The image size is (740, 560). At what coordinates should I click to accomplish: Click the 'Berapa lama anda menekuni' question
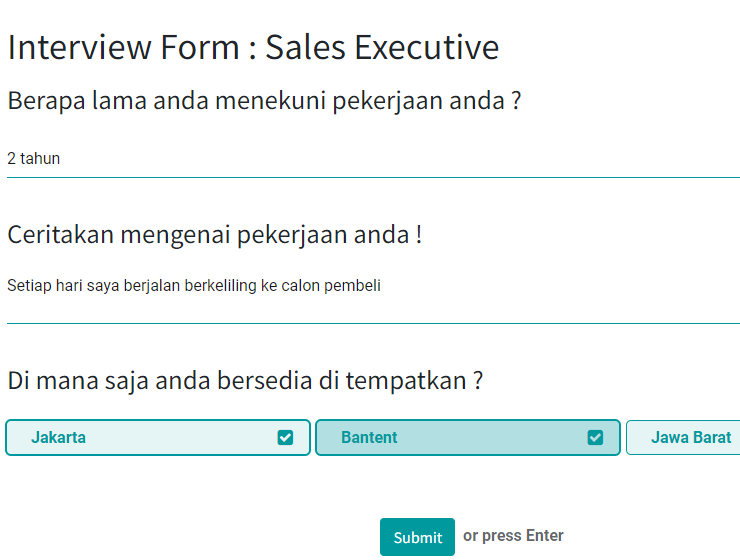[x=264, y=100]
